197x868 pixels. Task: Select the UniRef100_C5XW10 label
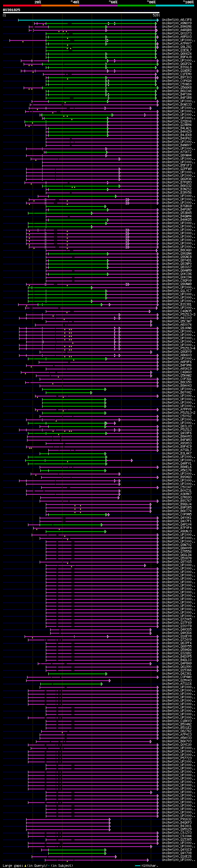click(x=177, y=84)
